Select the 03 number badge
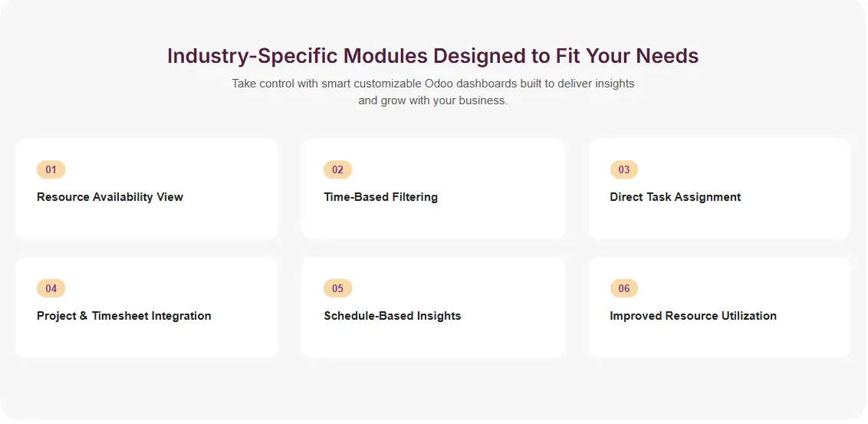 pyautogui.click(x=624, y=169)
